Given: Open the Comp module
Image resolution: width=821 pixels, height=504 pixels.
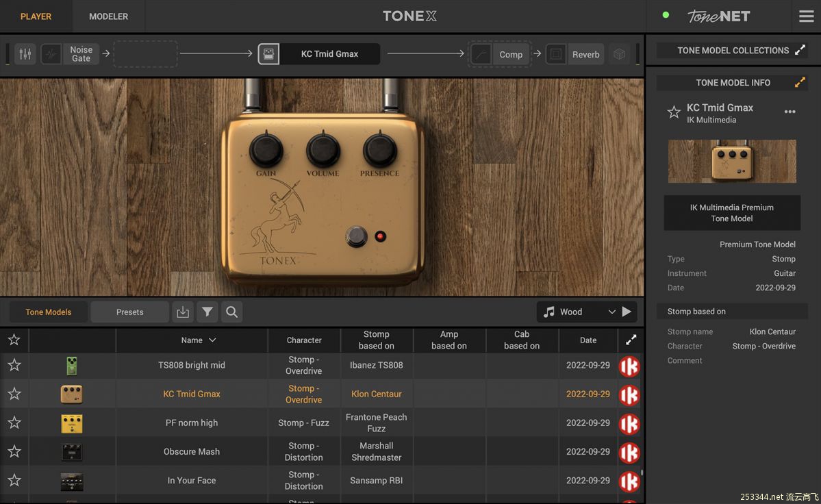Looking at the screenshot, I should 511,54.
